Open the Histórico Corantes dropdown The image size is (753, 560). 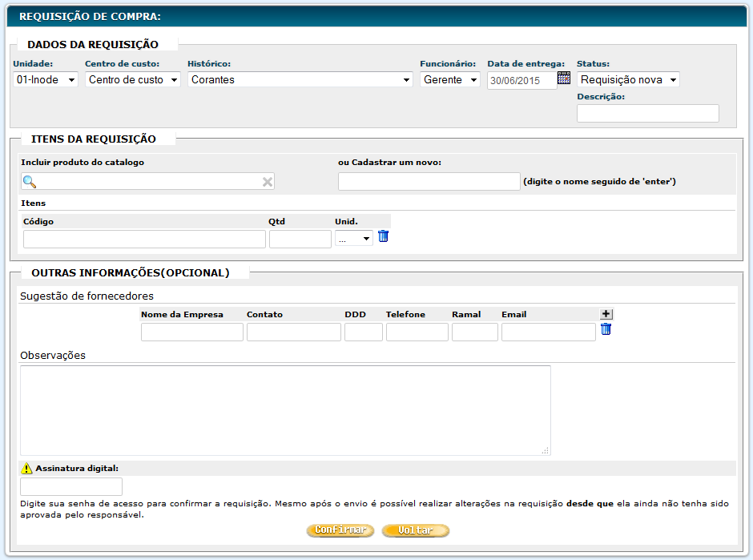[x=300, y=80]
